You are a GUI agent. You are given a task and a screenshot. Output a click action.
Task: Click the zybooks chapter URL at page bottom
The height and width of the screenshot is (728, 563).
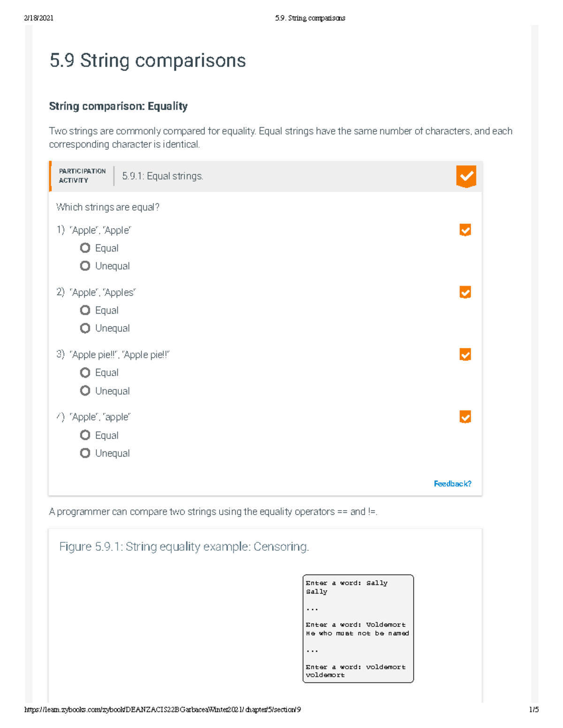162,709
